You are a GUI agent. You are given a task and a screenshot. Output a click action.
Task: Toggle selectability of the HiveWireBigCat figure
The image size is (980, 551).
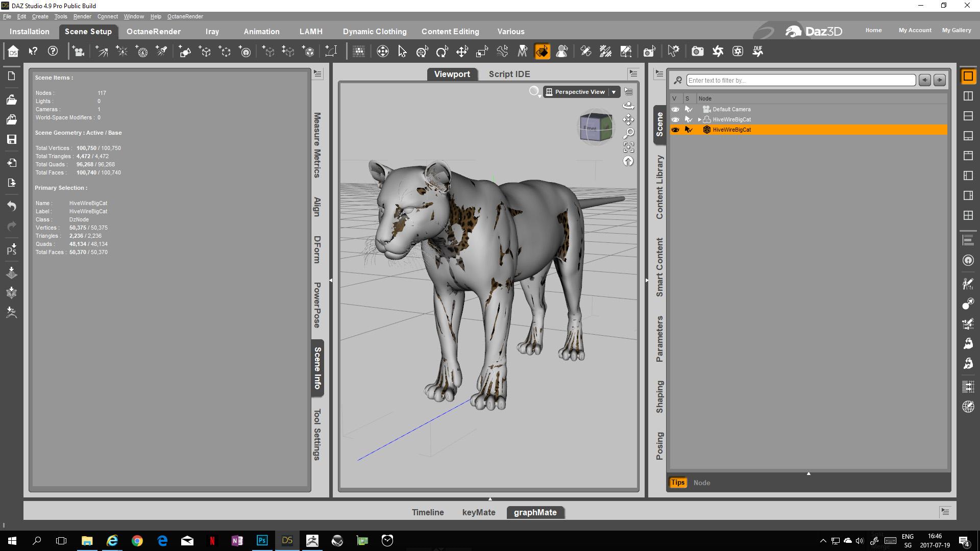[x=688, y=119]
